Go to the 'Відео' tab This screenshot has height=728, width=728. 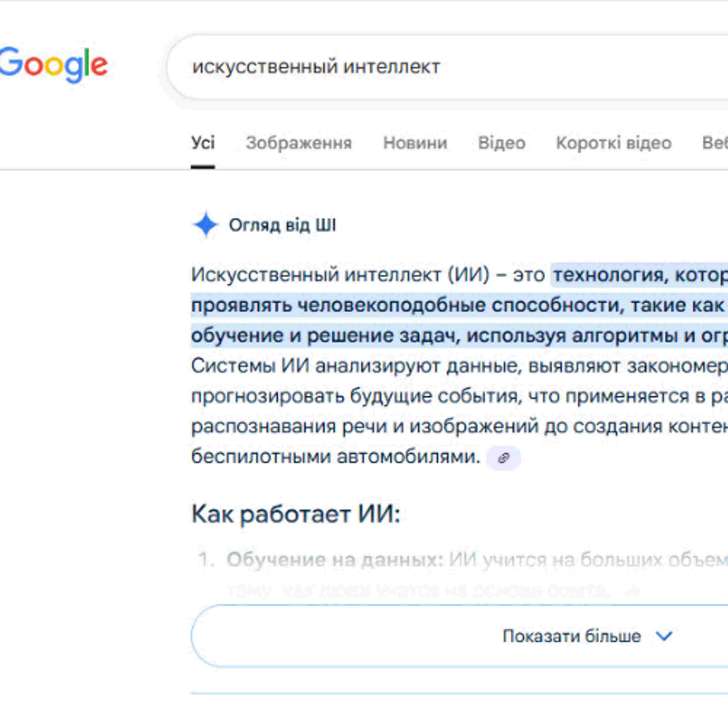502,143
